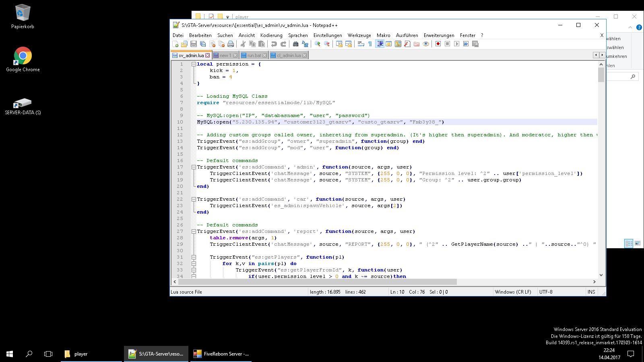Fold the 'report' command block at line 27
Viewport: 644px width, 362px height.
click(194, 231)
